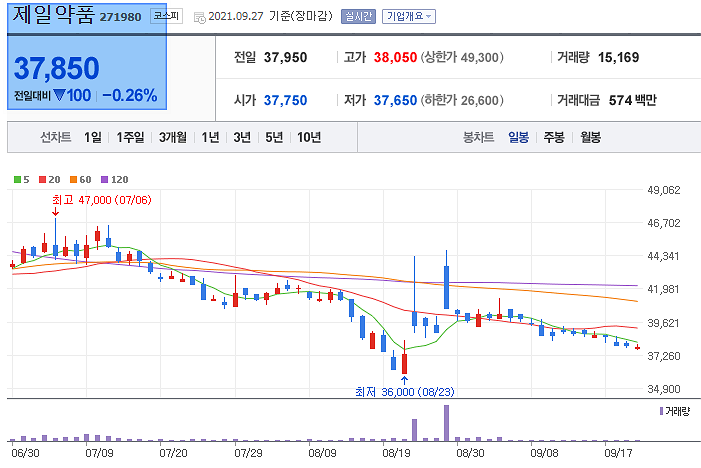
Task: Click the 06/30 date axis label
Action: point(25,453)
